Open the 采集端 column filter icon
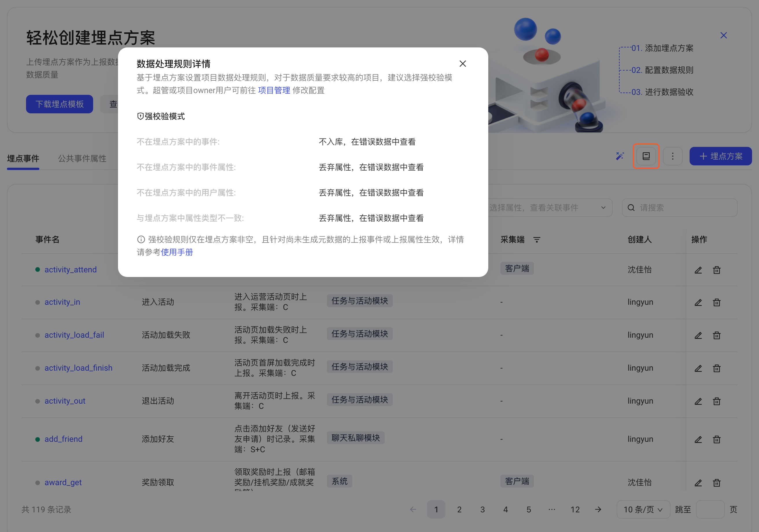 click(x=537, y=240)
